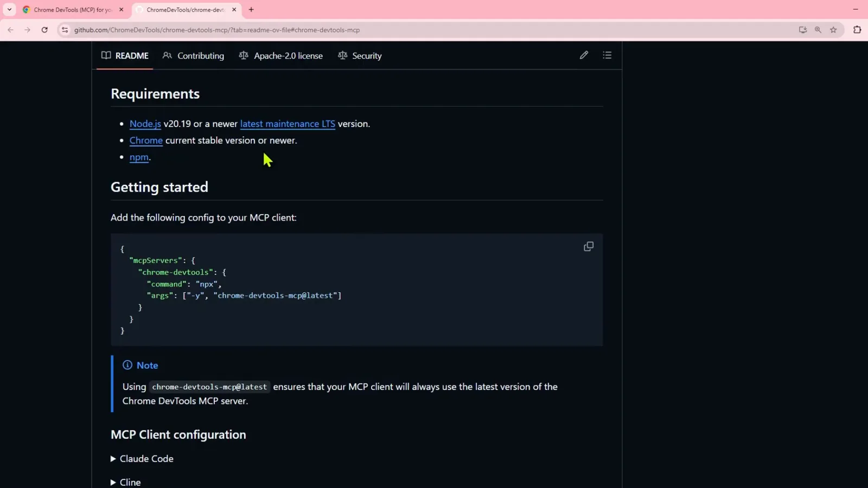Open a new browser tab
Viewport: 868px width, 488px height.
click(251, 10)
